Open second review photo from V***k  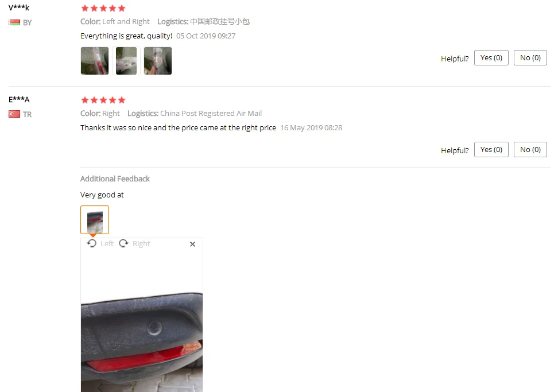tap(126, 61)
